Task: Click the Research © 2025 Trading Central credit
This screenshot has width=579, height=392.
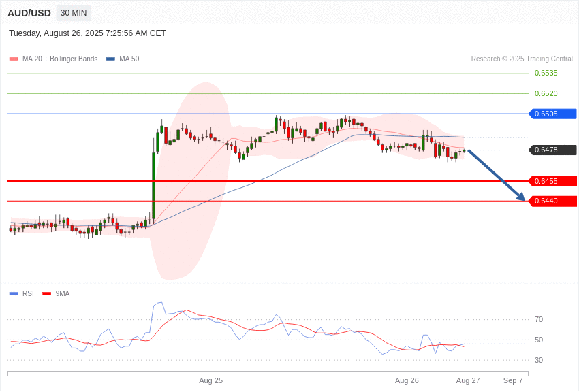Action: 522,59
